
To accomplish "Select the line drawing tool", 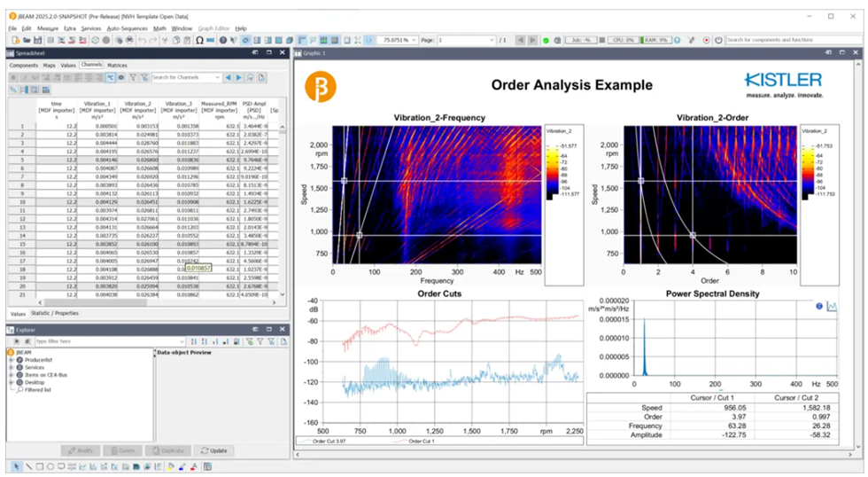I will tap(27, 466).
